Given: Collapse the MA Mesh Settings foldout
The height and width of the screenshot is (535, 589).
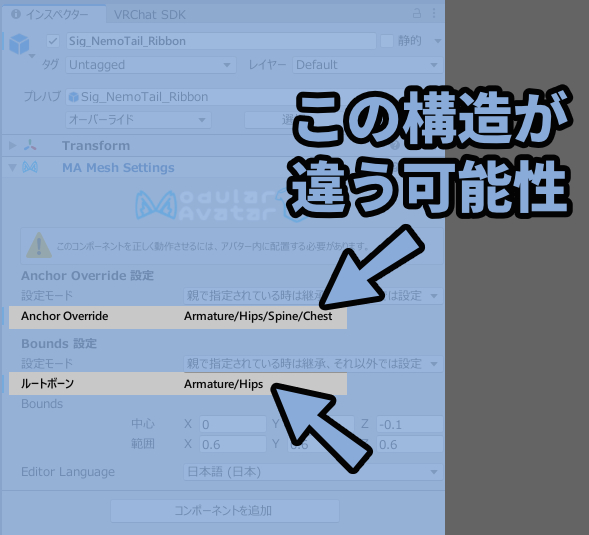Looking at the screenshot, I should coord(12,168).
